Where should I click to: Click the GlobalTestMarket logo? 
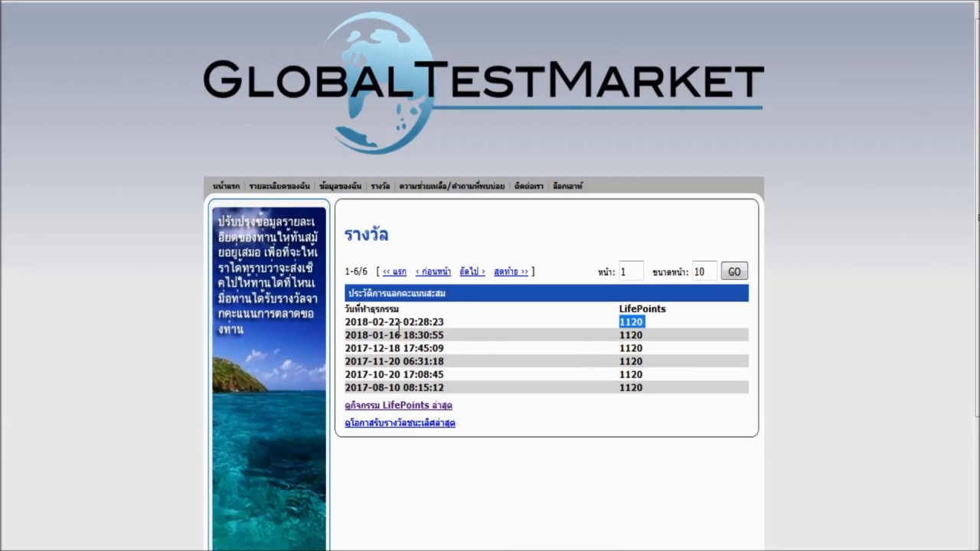483,83
